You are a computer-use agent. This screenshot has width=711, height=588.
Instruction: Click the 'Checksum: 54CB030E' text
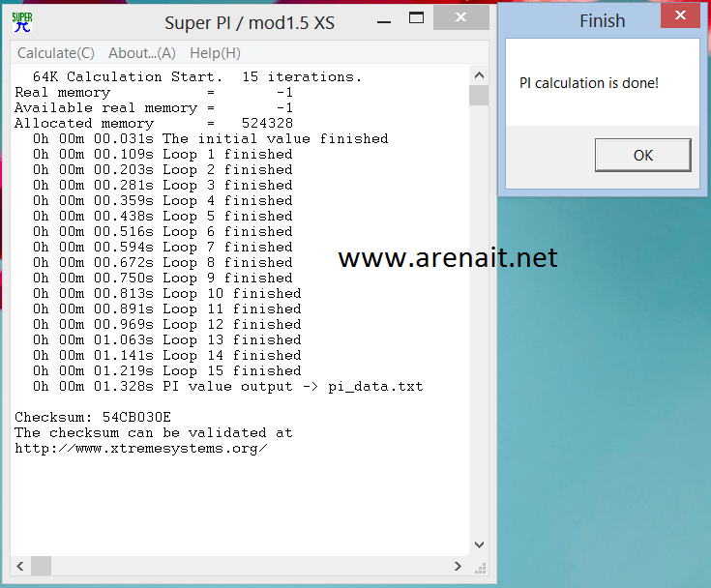pyautogui.click(x=93, y=417)
